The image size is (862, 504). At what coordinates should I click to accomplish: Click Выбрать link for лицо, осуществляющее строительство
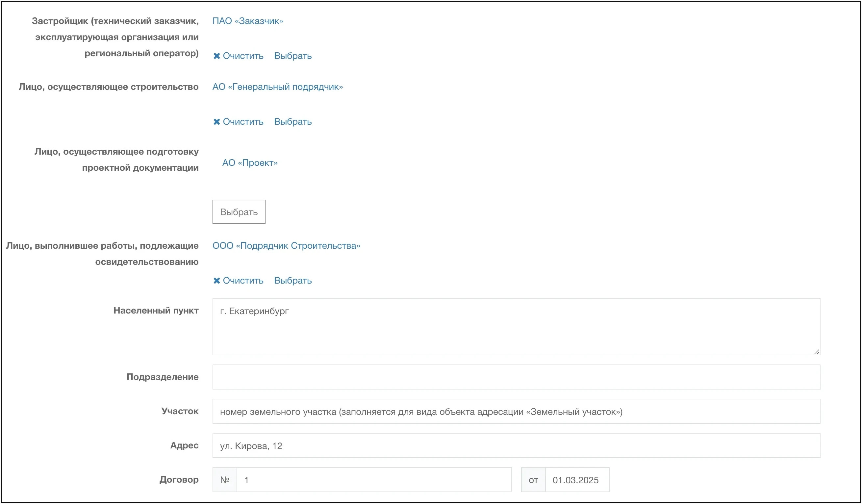point(293,122)
